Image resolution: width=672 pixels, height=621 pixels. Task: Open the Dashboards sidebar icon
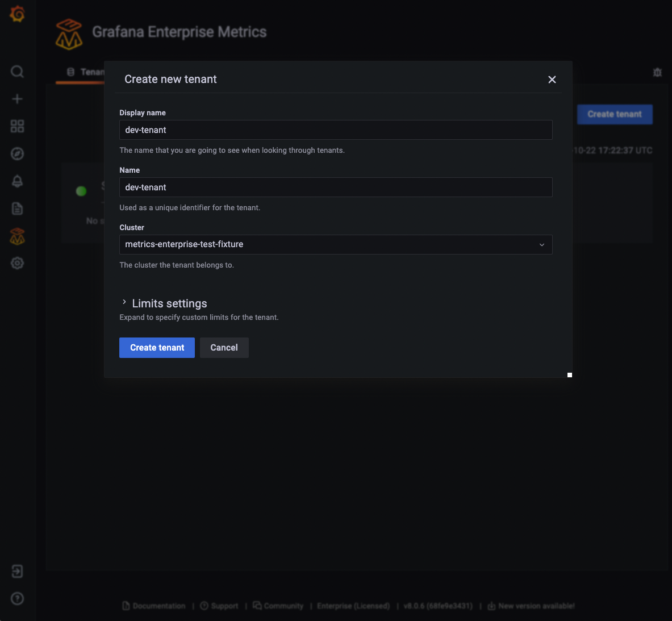17,126
